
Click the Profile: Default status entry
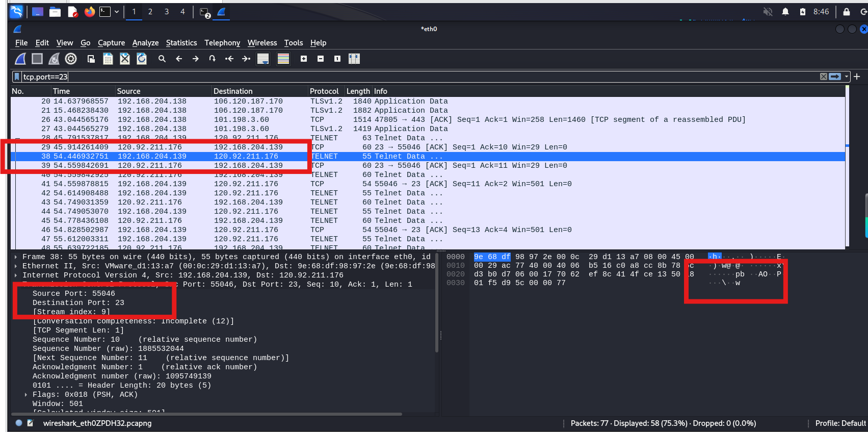(840, 423)
